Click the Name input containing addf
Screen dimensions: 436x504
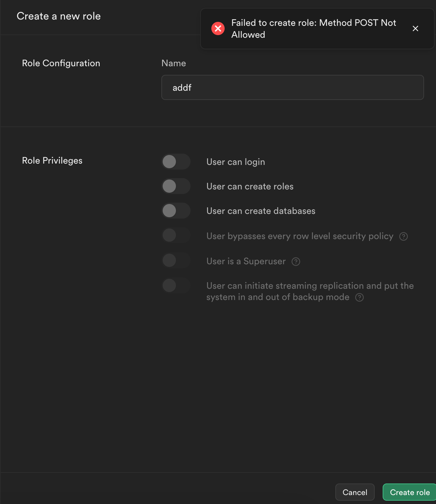pos(292,87)
